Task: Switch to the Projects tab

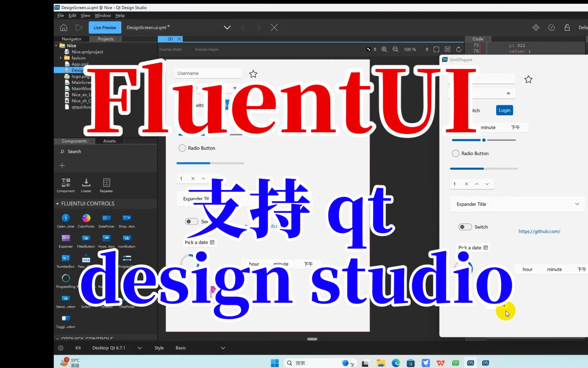Action: point(105,39)
